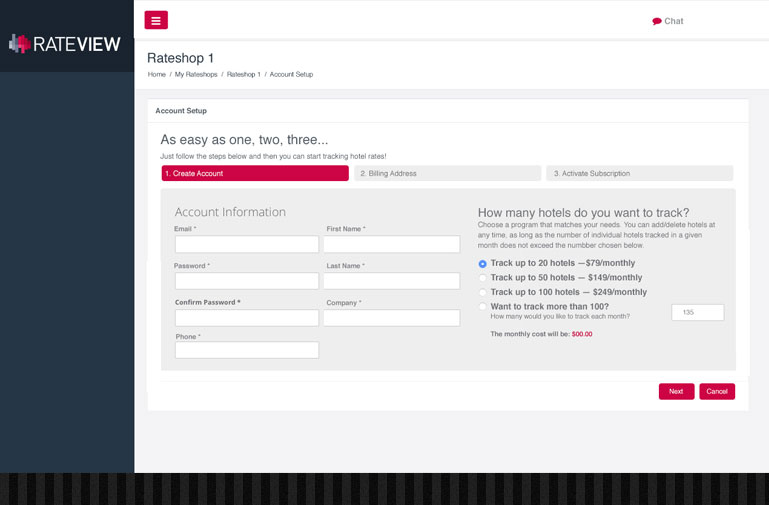
Task: Click the custom hotel count box
Action: click(x=697, y=313)
